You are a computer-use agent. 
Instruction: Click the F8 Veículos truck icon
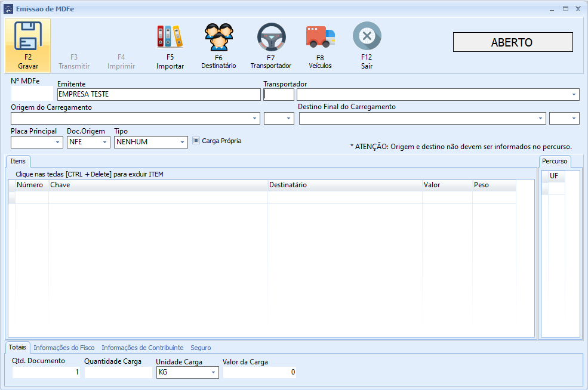point(320,37)
